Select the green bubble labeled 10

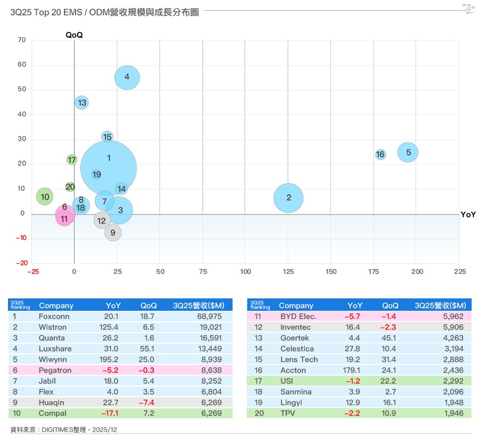point(45,197)
